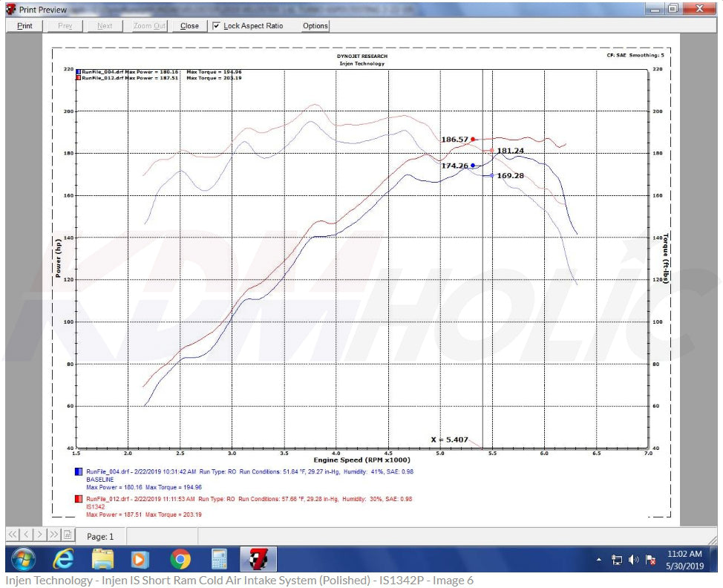Go to next page navigation arrow

(x=40, y=535)
